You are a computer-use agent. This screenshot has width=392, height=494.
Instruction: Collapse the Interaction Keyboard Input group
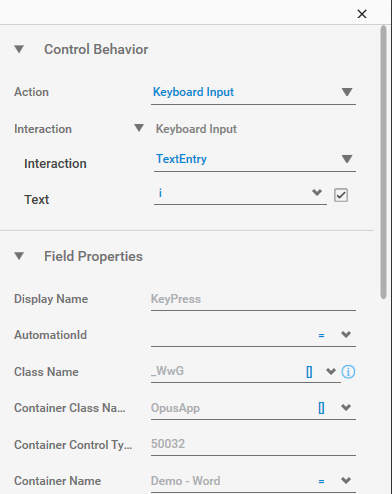point(139,128)
